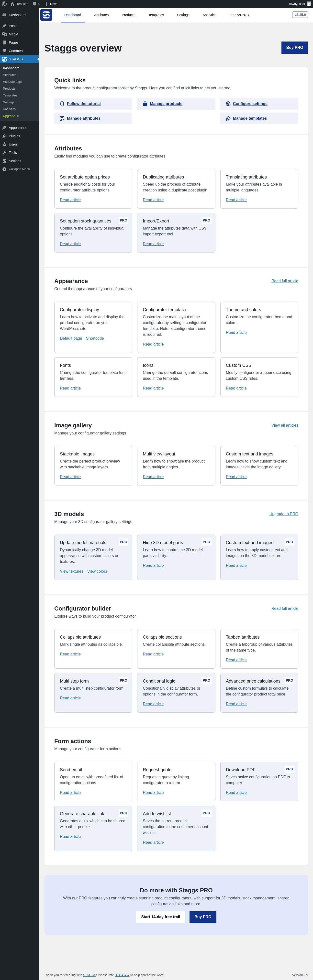Open the Howdy, user account menu

pos(299,4)
